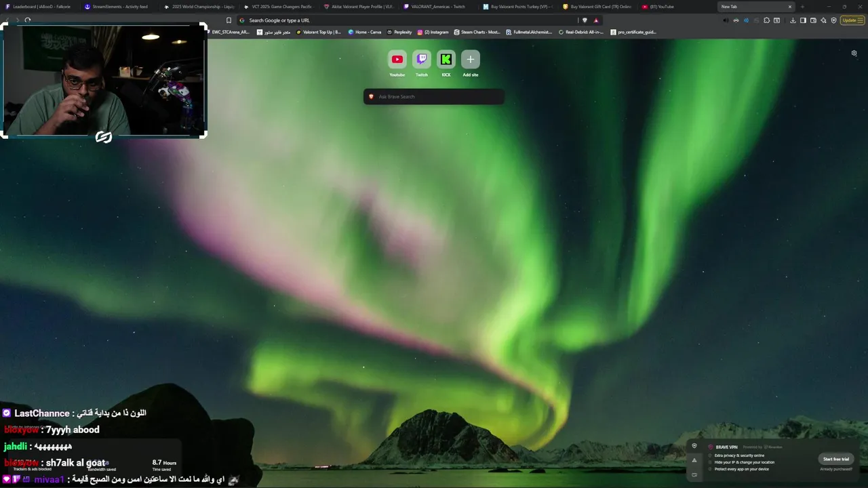The image size is (868, 488).
Task: Open Real-Debrid bookmark
Action: click(580, 32)
